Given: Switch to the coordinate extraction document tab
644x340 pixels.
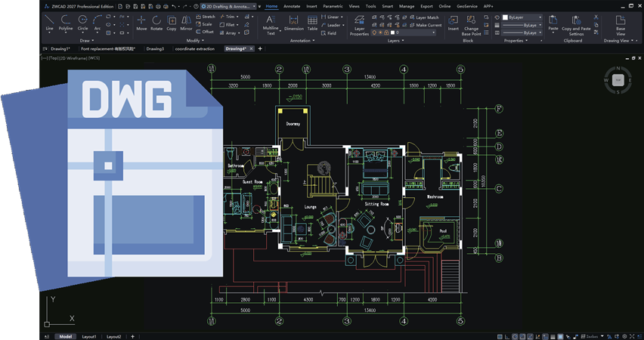Looking at the screenshot, I should 195,48.
